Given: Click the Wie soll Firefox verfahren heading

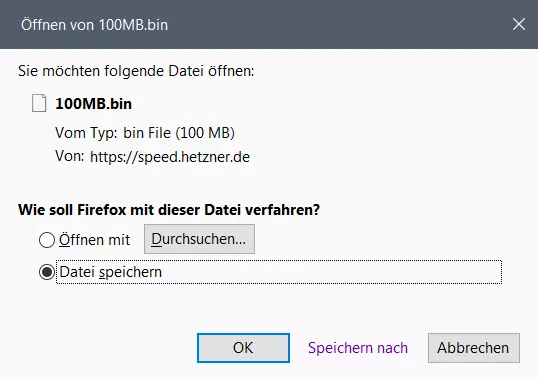Looking at the screenshot, I should point(169,210).
